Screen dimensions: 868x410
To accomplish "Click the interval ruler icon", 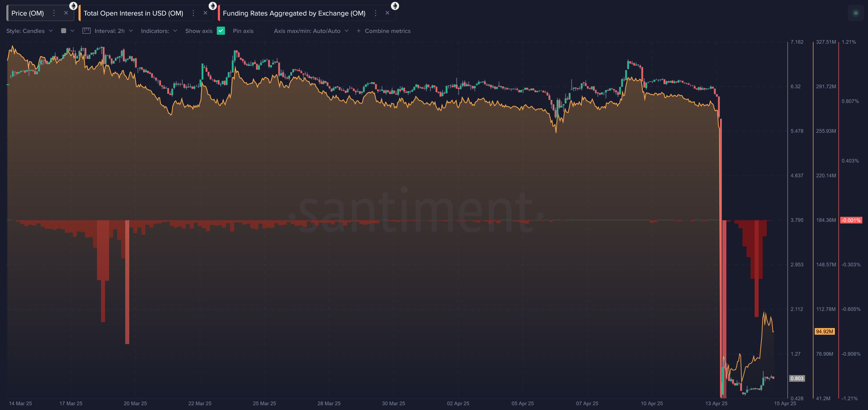I will click(x=87, y=31).
